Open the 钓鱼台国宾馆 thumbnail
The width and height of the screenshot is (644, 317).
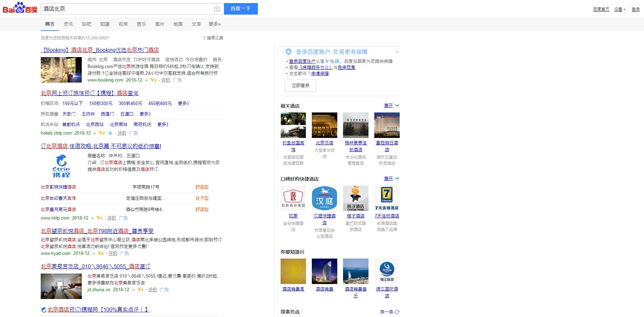(x=293, y=125)
